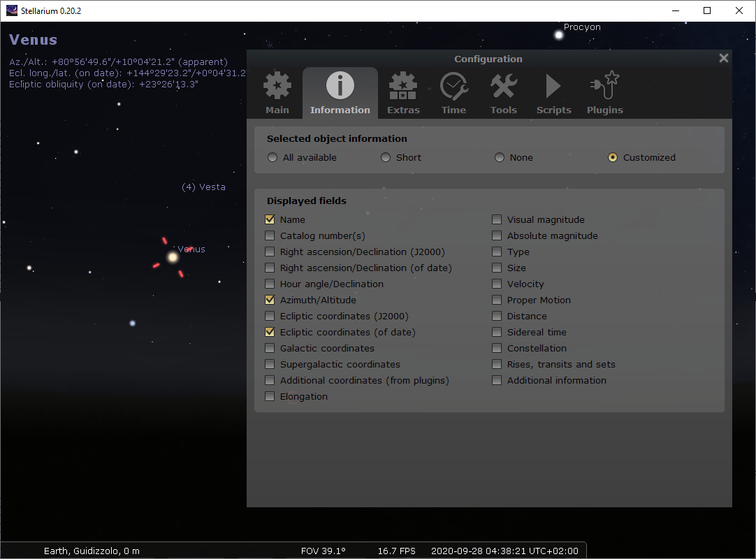Click the date and time in status bar
The width and height of the screenshot is (756, 559).
(504, 551)
